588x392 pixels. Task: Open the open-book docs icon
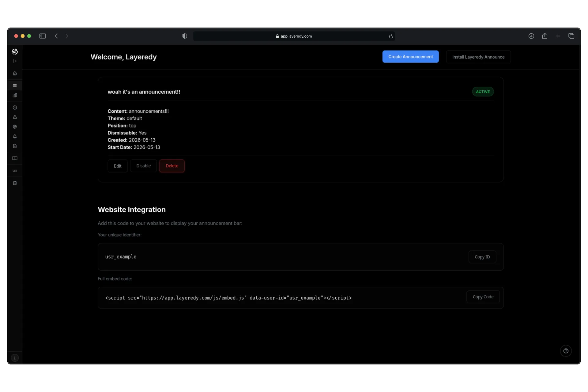point(15,158)
